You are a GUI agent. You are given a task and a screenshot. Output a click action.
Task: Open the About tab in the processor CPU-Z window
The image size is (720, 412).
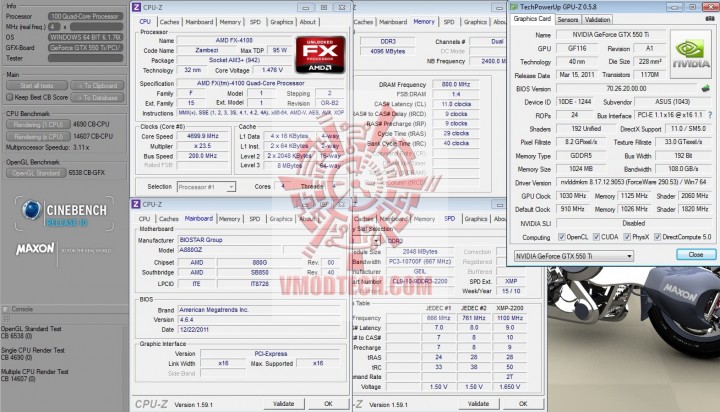tap(308, 22)
